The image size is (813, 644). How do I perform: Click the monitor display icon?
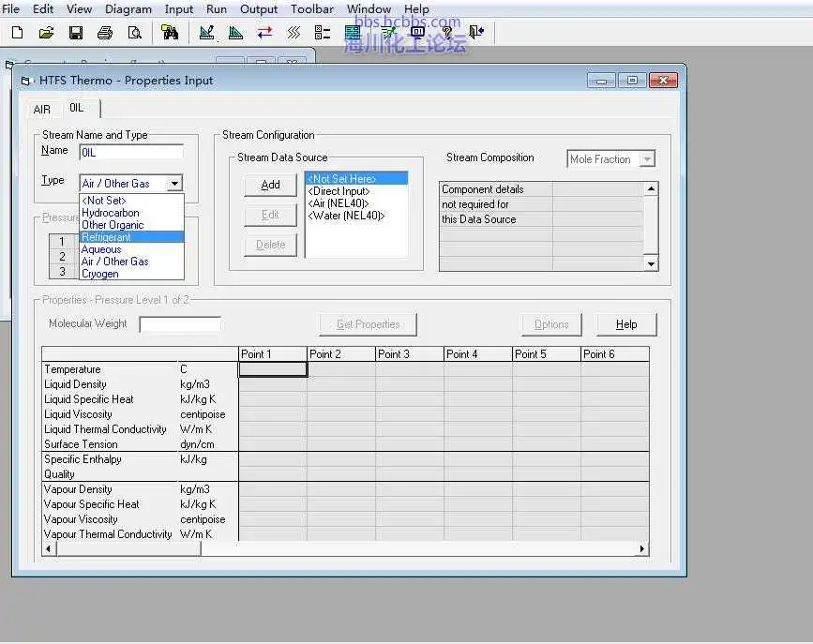coord(417,33)
